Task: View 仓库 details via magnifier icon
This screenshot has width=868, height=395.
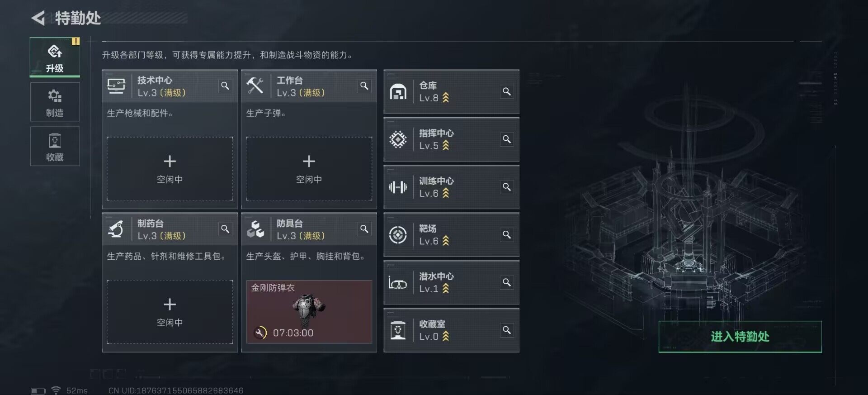Action: point(507,92)
